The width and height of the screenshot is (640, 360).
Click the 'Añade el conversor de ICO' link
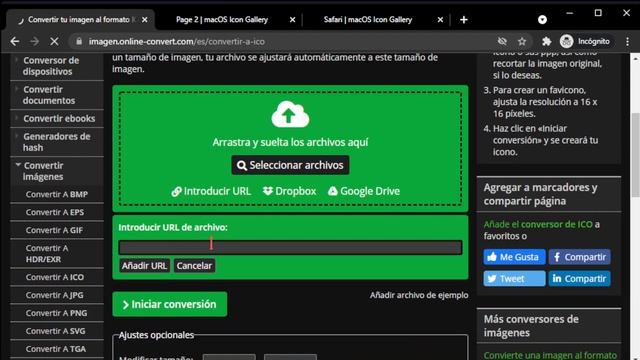click(x=538, y=224)
